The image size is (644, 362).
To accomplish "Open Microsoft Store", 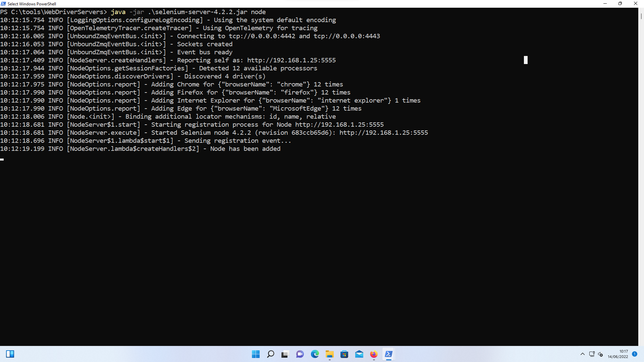I will [344, 354].
